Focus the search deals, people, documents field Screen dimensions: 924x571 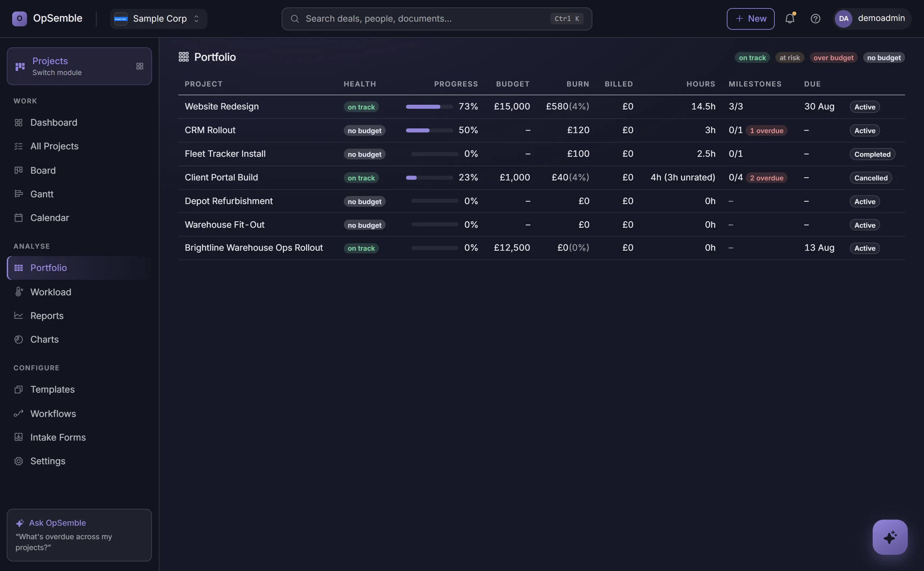point(436,19)
